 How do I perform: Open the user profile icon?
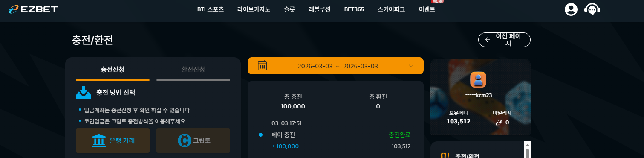(x=571, y=9)
